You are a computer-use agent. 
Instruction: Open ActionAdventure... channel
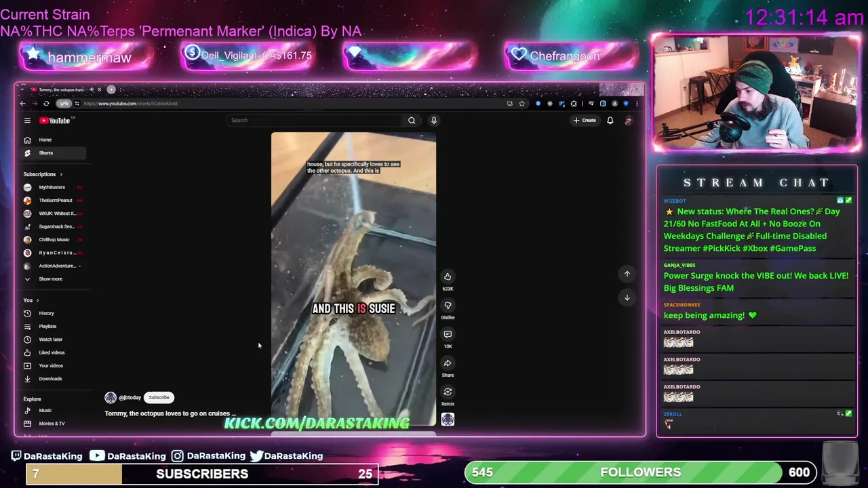pos(57,266)
